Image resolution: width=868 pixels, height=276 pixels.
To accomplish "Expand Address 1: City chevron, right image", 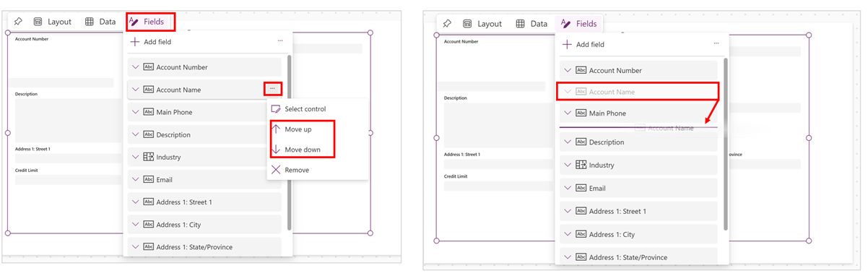I will coord(568,234).
